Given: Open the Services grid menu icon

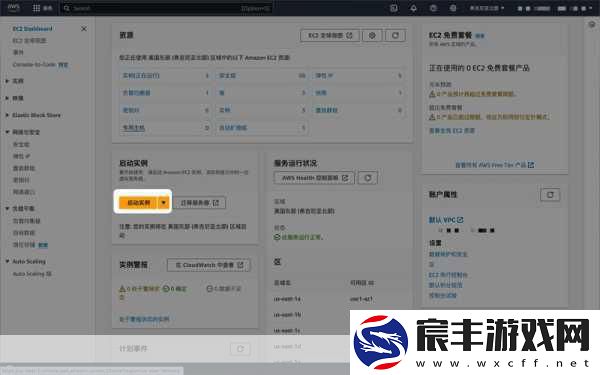Looking at the screenshot, I should click(x=36, y=8).
